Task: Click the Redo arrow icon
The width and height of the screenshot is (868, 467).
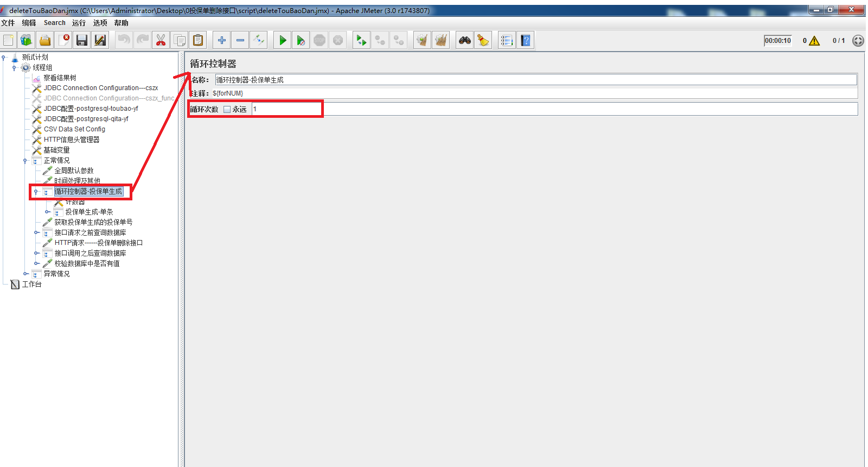Action: 143,40
